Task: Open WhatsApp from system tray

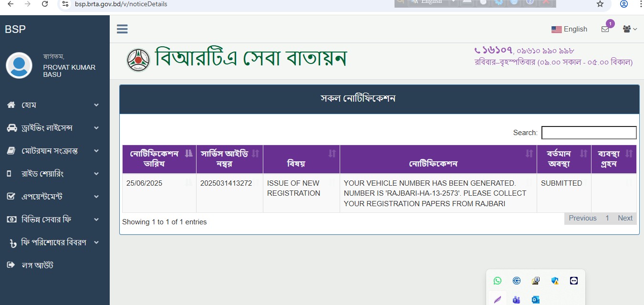Action: point(498,281)
